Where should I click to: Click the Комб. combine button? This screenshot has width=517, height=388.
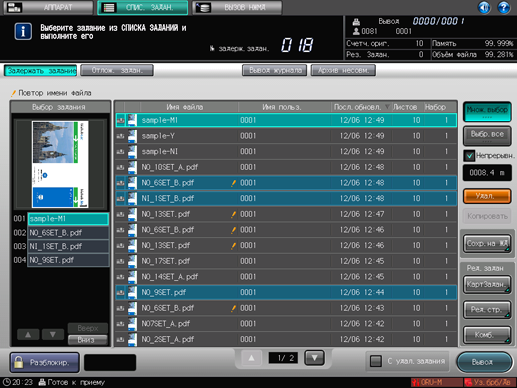(487, 335)
